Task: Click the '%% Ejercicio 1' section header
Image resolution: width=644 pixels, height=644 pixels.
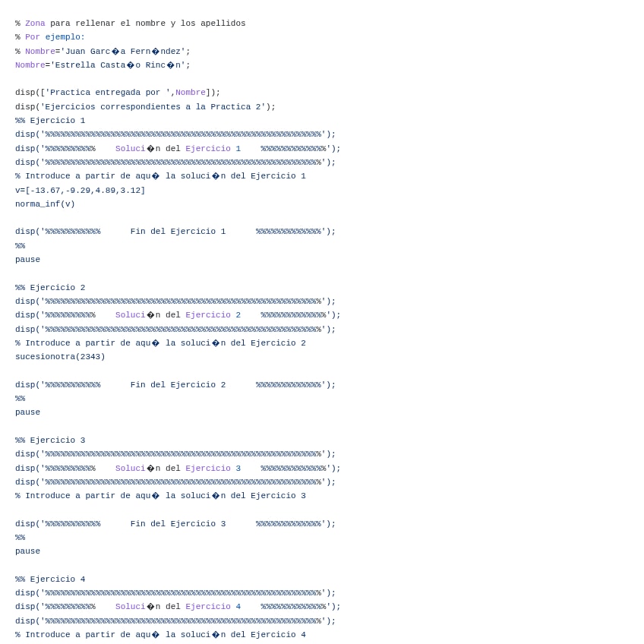Action: (x=50, y=121)
